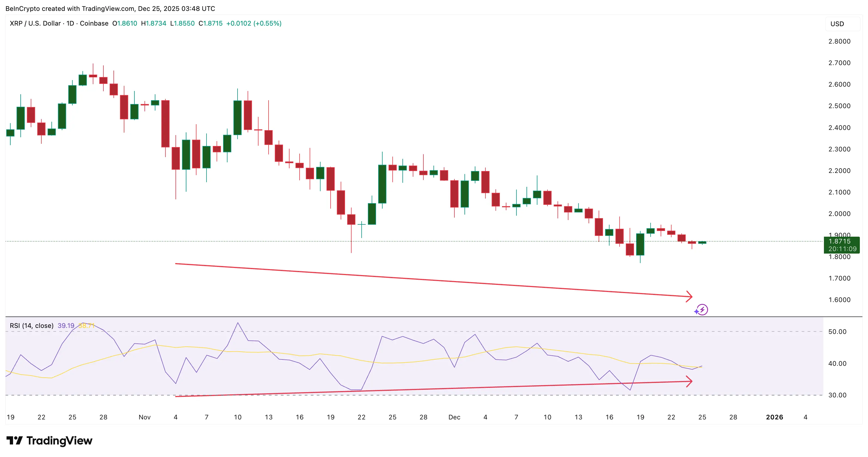Click the 2026 label on the date axis
868x457 pixels.
click(x=775, y=417)
